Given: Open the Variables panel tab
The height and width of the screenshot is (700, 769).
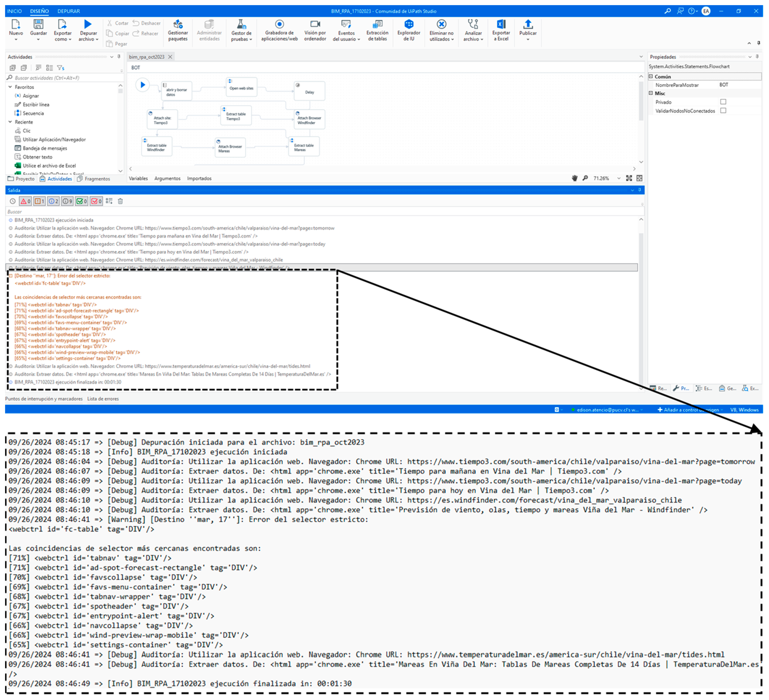Looking at the screenshot, I should click(x=138, y=178).
